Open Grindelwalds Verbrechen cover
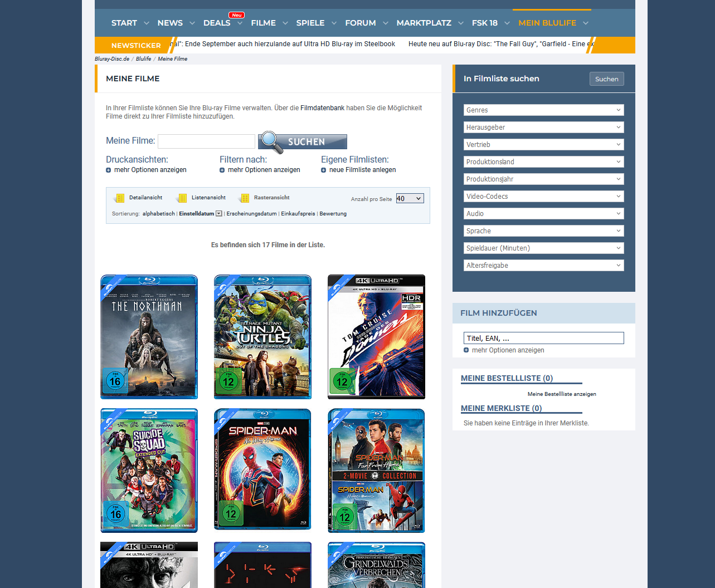The height and width of the screenshot is (588, 715). [376, 565]
